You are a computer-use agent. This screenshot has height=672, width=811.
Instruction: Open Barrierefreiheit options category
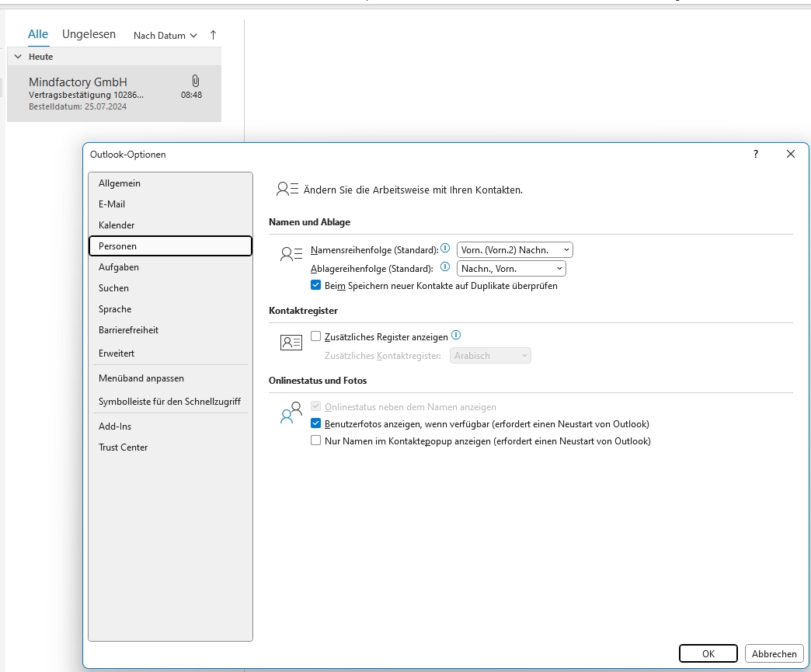170,329
